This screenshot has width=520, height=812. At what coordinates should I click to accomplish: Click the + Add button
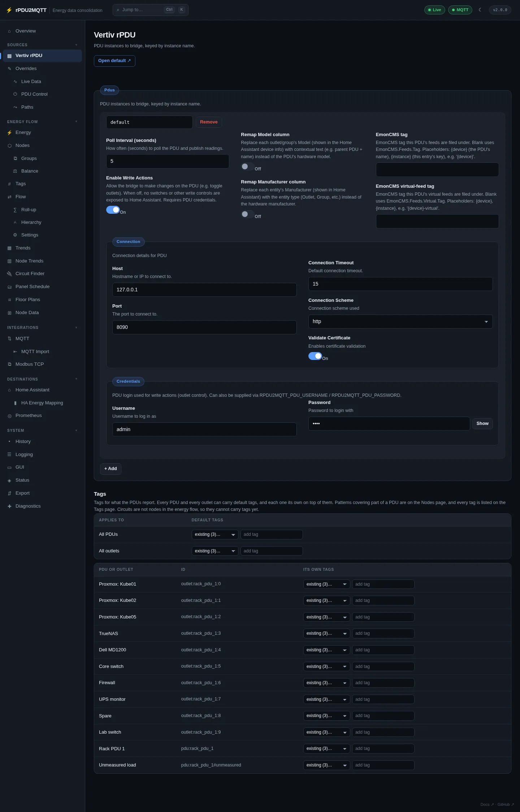point(110,469)
